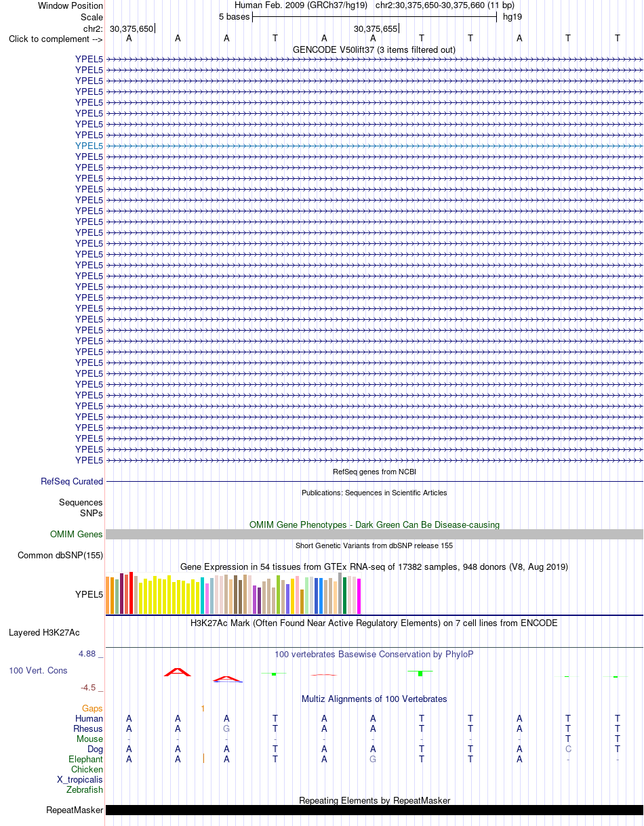Click the Mouse alignment row label

pos(90,739)
